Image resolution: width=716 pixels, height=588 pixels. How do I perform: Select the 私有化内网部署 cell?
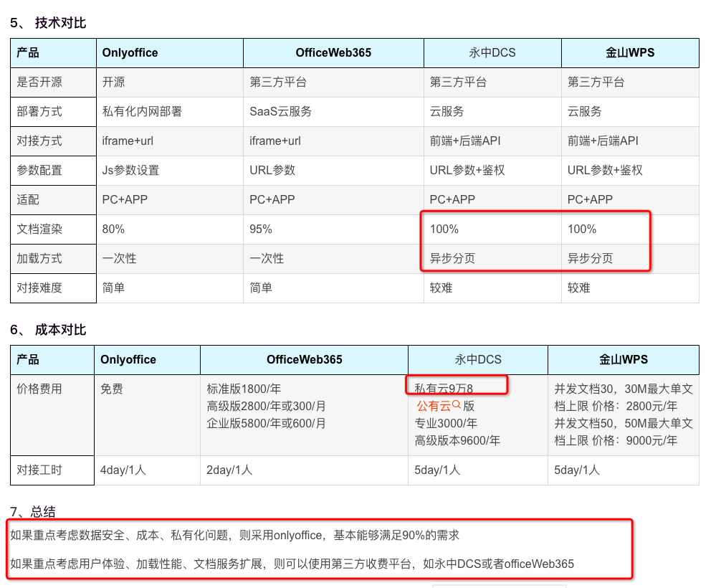coord(142,112)
